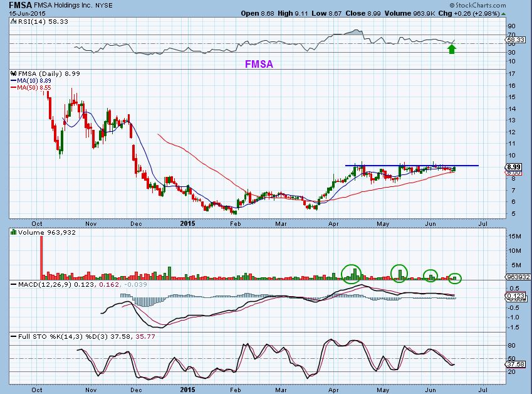Click the -1.5 level on MACD axis

pos(514,327)
